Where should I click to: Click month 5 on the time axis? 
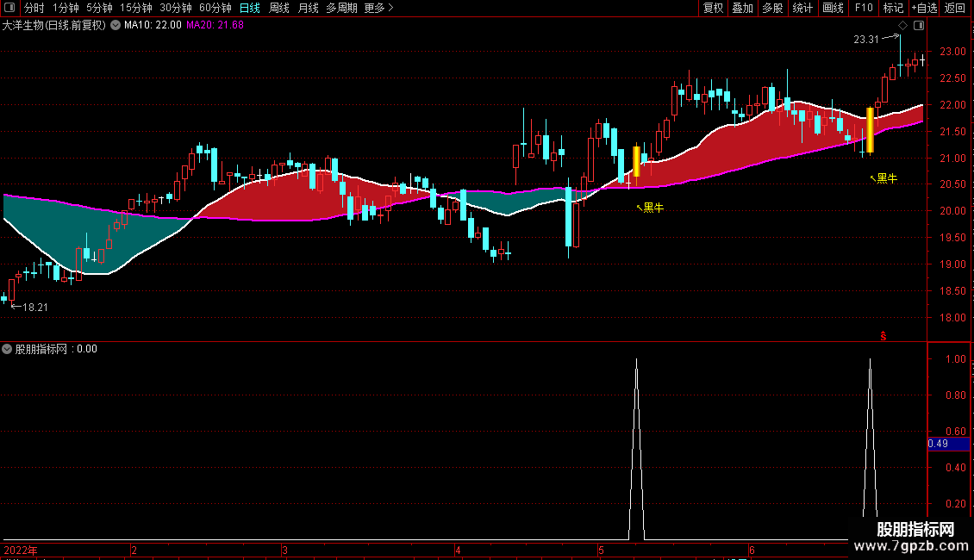coord(601,551)
